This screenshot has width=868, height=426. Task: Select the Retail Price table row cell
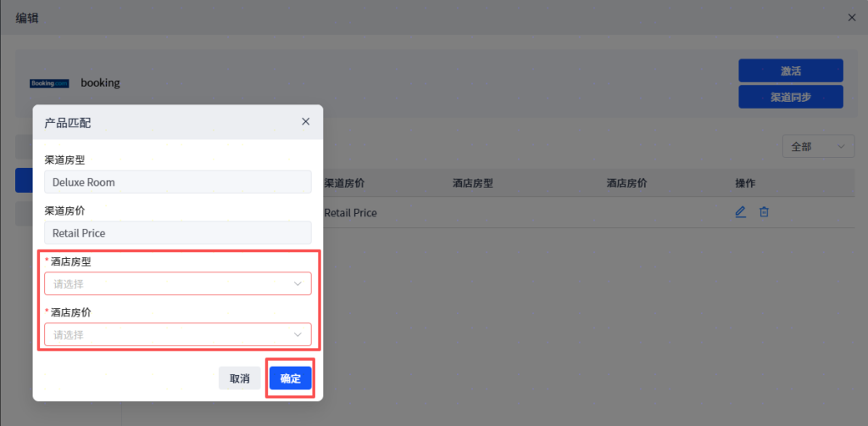pos(351,213)
